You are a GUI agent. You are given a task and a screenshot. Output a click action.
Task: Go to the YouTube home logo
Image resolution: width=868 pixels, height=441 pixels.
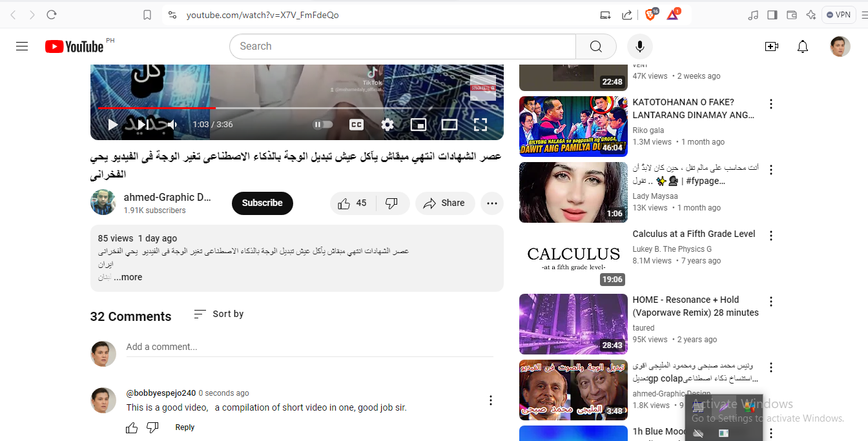74,46
